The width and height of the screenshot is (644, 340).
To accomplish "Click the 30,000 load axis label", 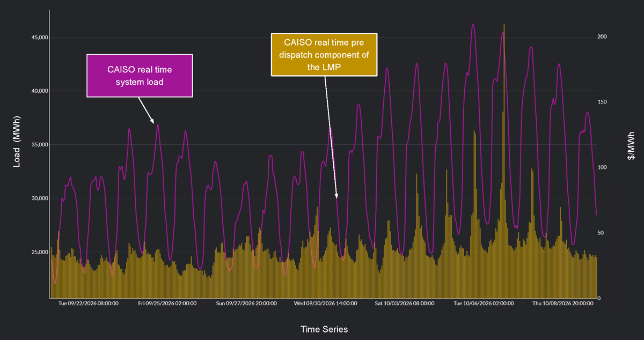I will [39, 198].
